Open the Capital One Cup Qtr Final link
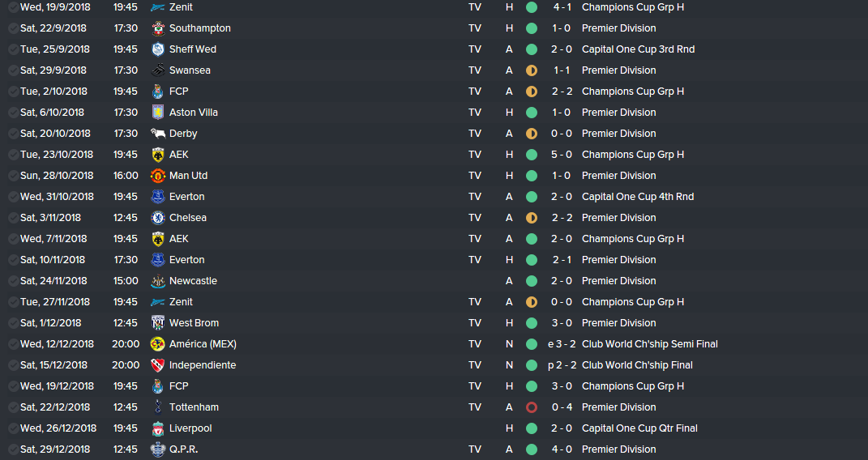 (639, 428)
